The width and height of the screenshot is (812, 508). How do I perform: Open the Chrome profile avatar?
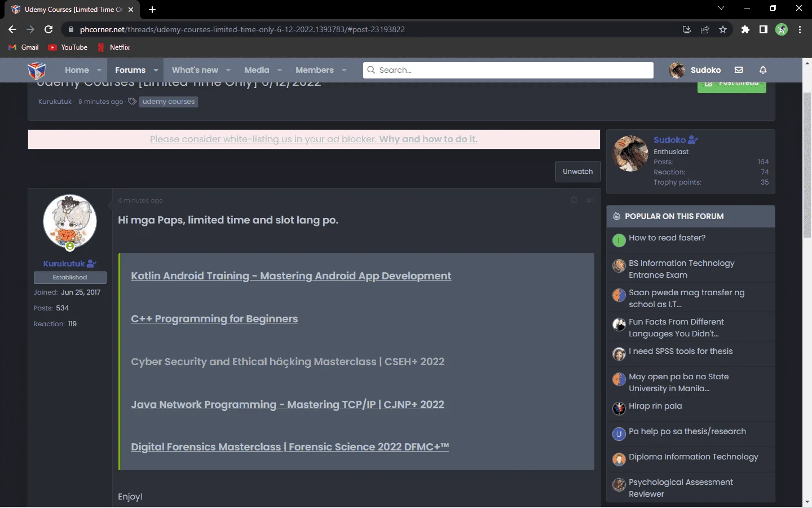point(782,29)
